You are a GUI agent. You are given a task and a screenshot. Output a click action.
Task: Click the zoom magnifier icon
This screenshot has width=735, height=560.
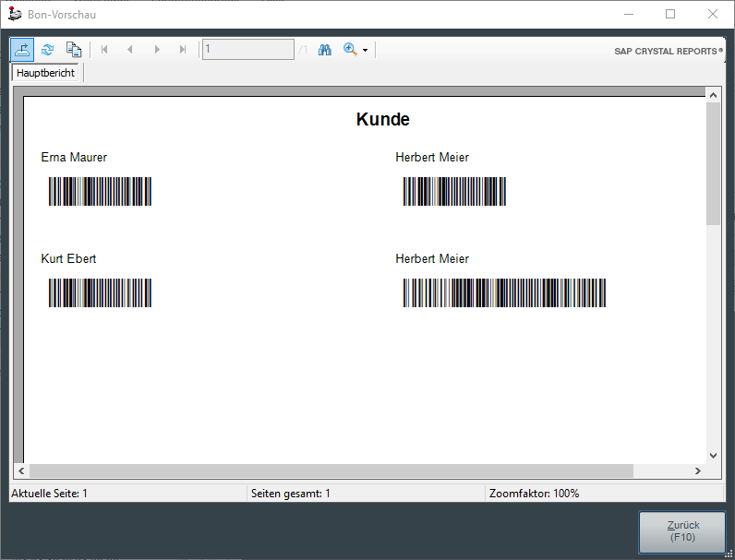(350, 50)
